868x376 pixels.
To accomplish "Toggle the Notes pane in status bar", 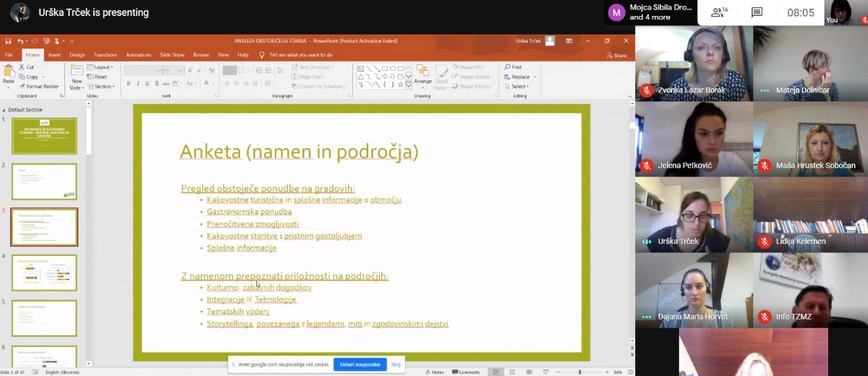I will pyautogui.click(x=435, y=372).
